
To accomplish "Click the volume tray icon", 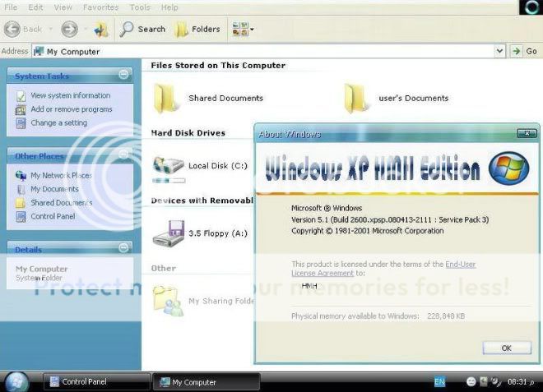I will point(496,381).
